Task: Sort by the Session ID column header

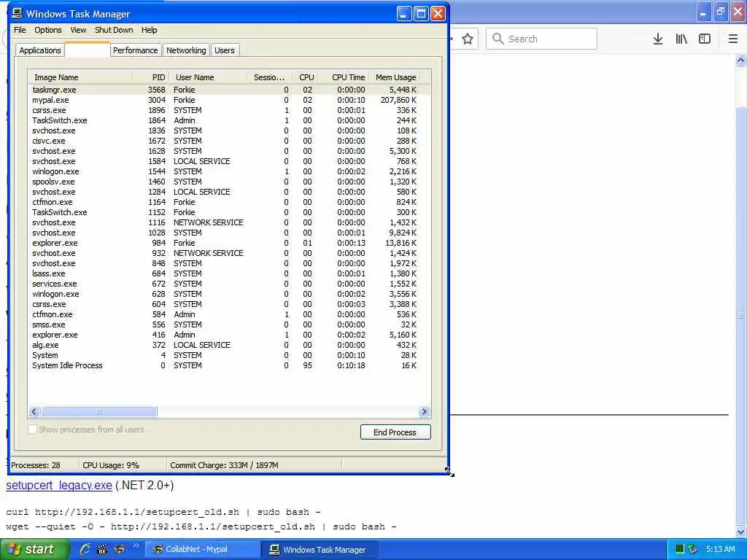Action: 270,77
